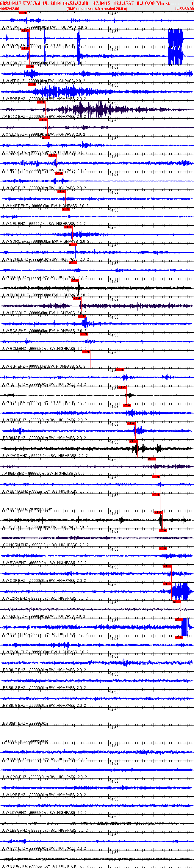Select the 'UW BOW EHZ' station label
The image size is (194, 868).
click(15, 759)
